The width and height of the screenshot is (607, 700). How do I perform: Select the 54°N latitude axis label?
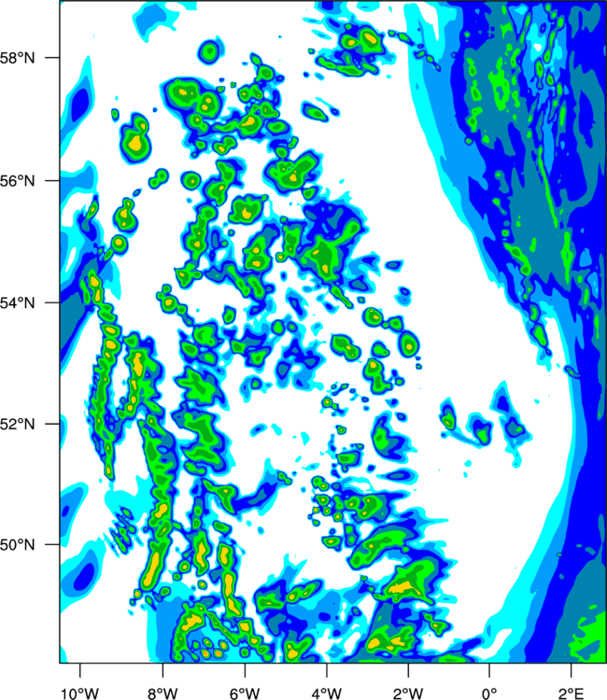(18, 302)
